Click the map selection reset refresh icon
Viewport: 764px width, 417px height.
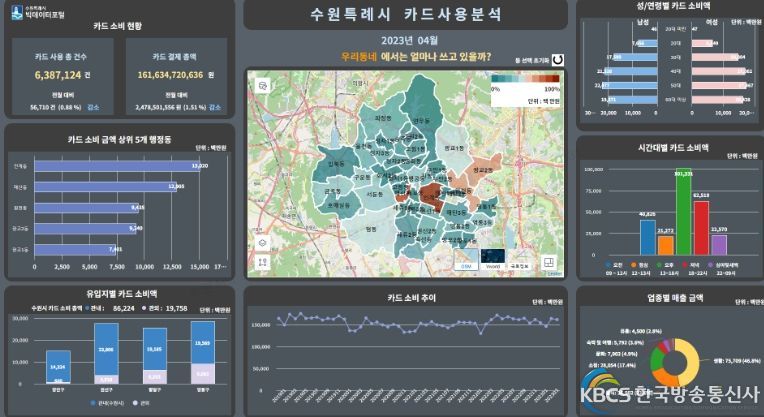559,59
